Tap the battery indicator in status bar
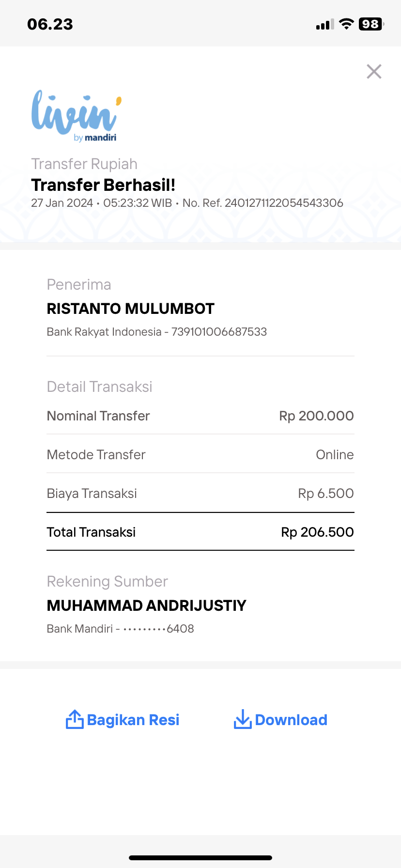Viewport: 401px width, 868px height. [x=371, y=24]
